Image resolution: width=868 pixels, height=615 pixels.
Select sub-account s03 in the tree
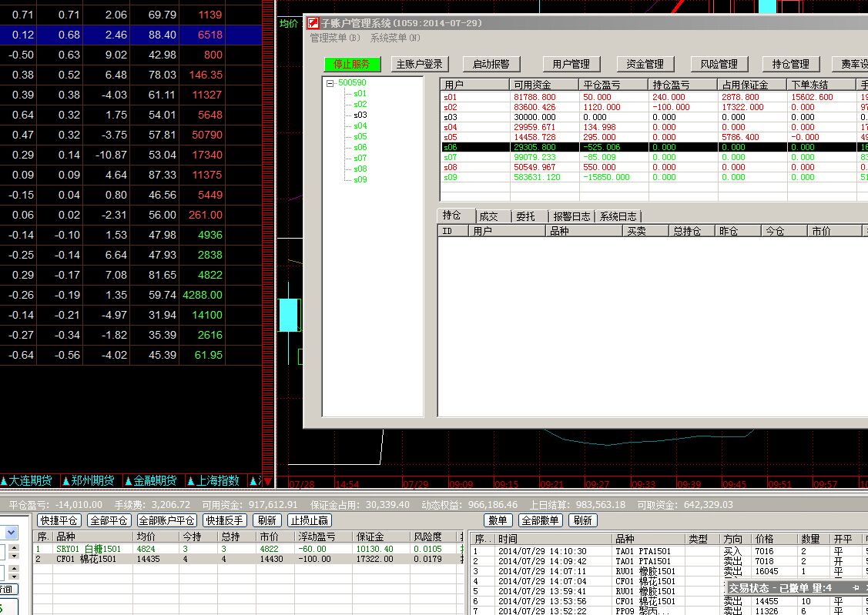click(x=360, y=115)
